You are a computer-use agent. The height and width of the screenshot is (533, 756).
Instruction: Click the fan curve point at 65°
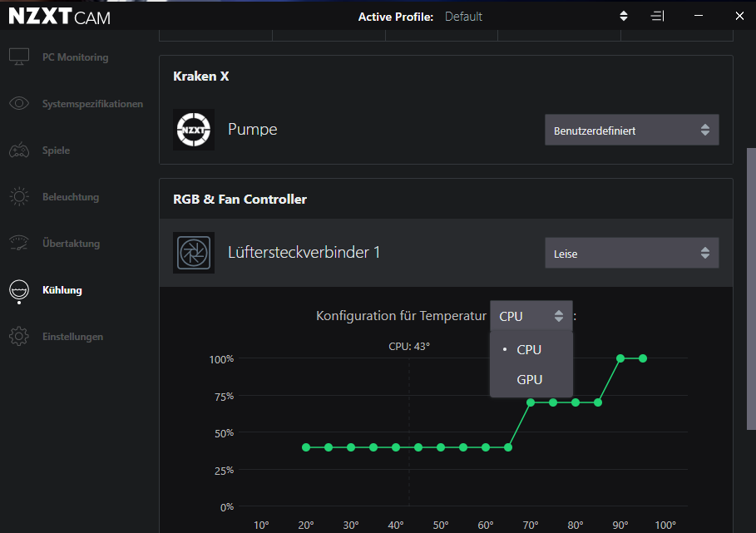[x=508, y=447]
